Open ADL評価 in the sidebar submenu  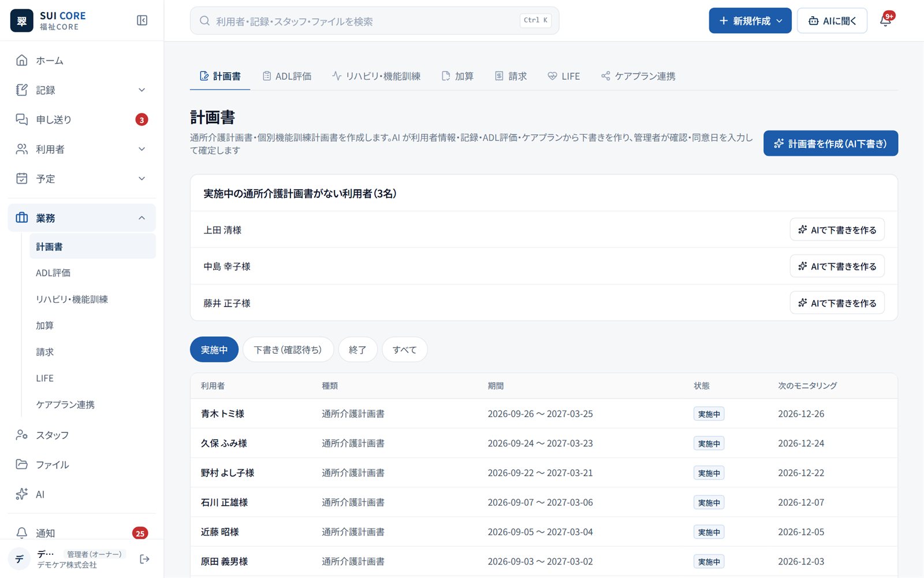point(93,273)
